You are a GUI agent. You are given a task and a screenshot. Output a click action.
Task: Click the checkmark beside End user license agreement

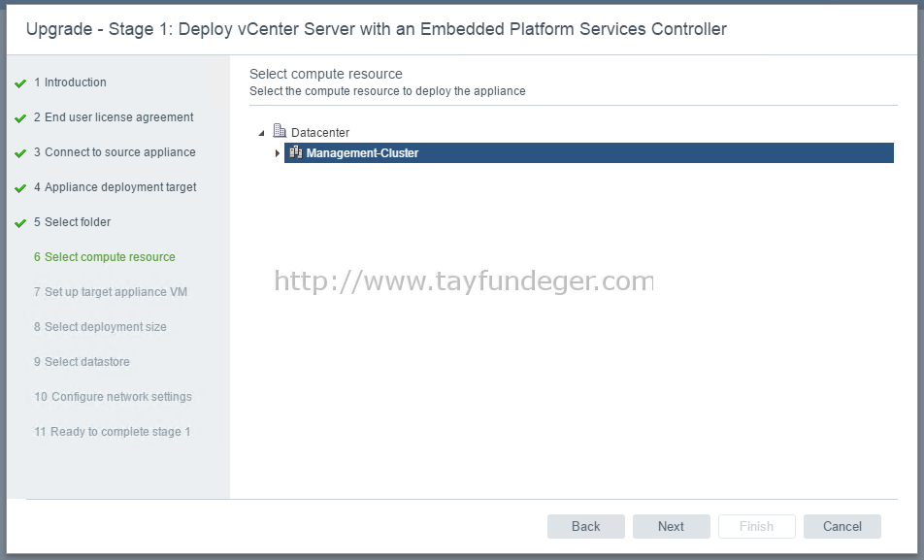pos(20,117)
